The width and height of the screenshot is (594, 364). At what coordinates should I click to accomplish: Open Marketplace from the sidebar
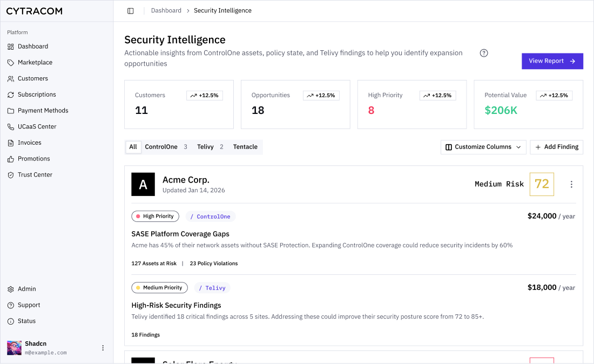coord(35,63)
